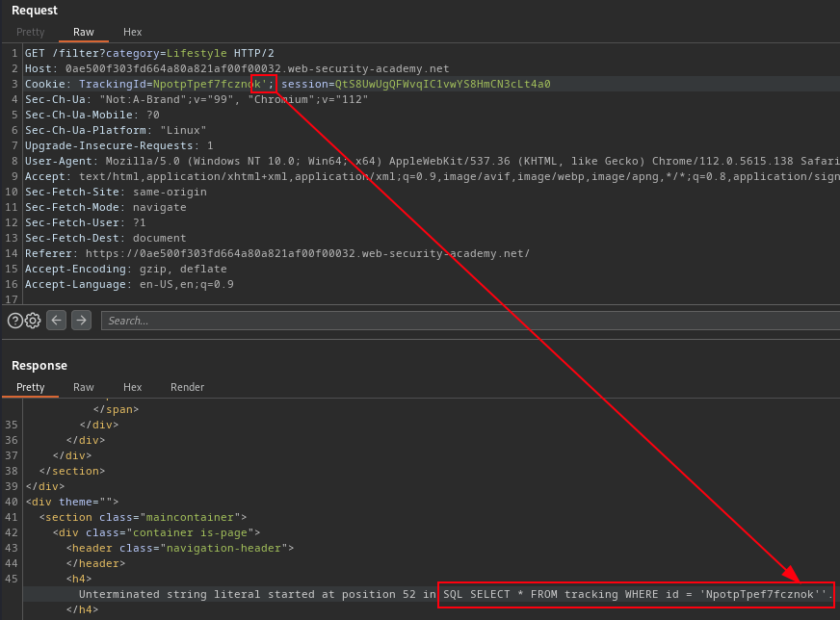Image resolution: width=840 pixels, height=620 pixels.
Task: Click the Accept-Encoding gzip, deflate line
Action: [126, 269]
